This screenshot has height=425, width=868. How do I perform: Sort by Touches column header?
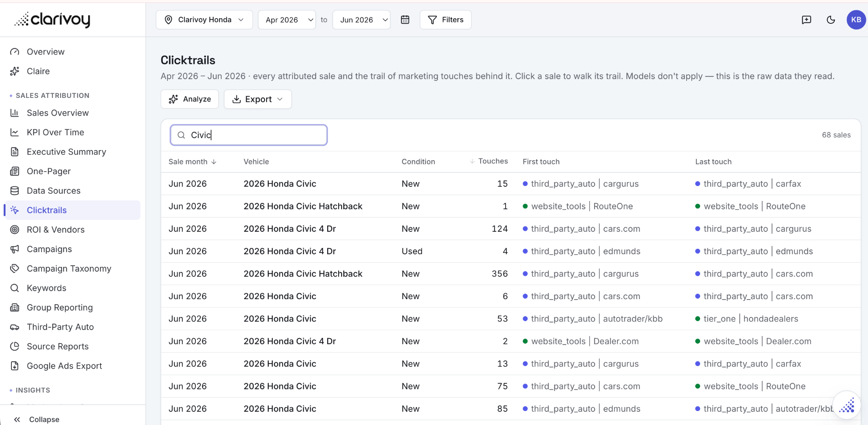(x=489, y=161)
